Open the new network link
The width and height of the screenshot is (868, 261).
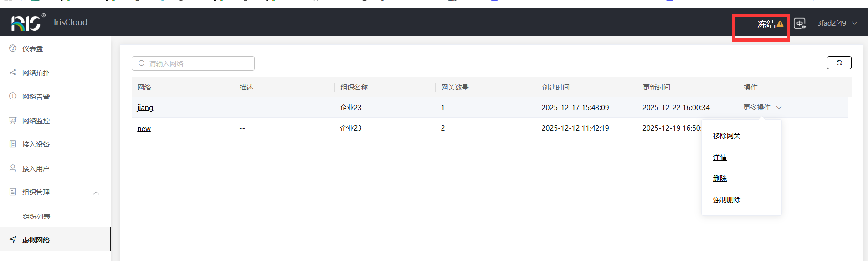point(144,129)
